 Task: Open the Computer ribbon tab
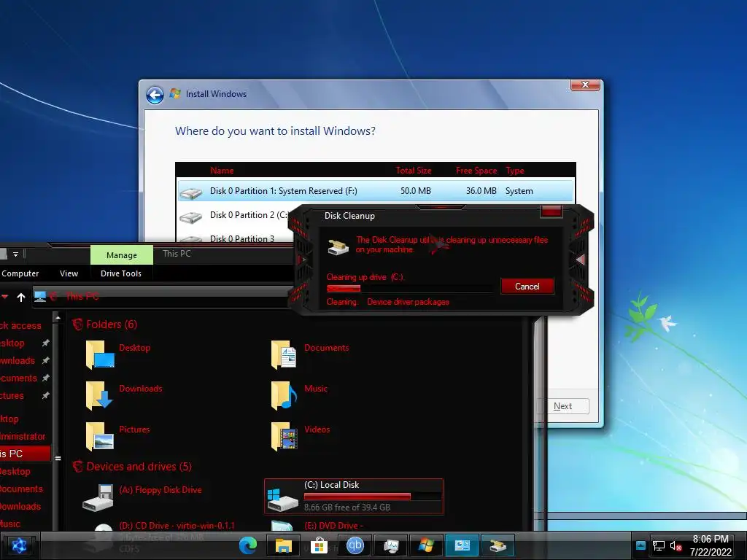[20, 273]
